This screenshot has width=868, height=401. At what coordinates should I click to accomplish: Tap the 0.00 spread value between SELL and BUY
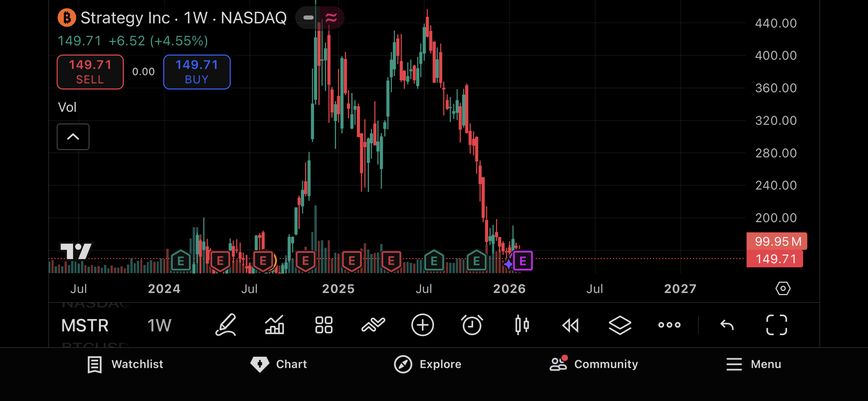point(143,72)
